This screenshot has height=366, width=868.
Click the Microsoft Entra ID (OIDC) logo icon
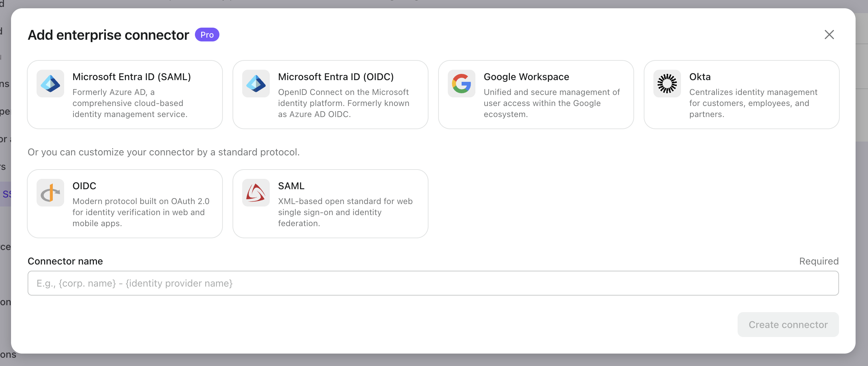pos(256,84)
